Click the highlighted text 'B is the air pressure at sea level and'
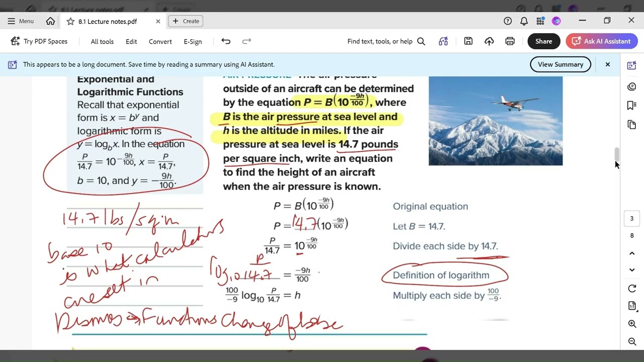 [310, 117]
